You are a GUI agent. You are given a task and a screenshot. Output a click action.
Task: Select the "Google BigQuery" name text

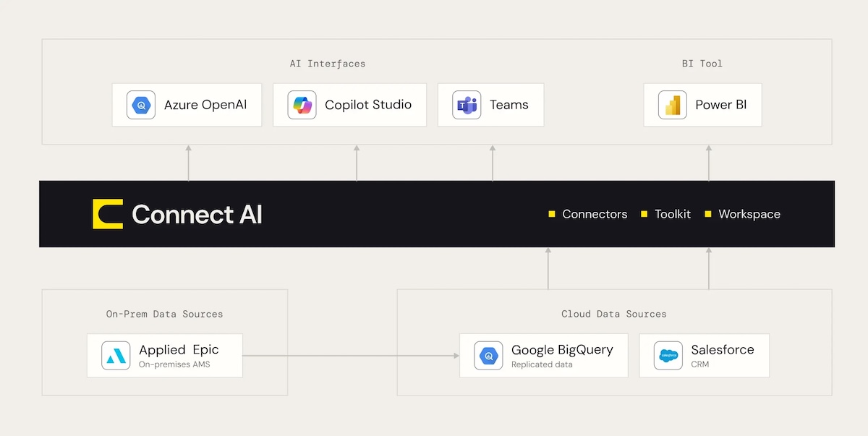pyautogui.click(x=562, y=350)
